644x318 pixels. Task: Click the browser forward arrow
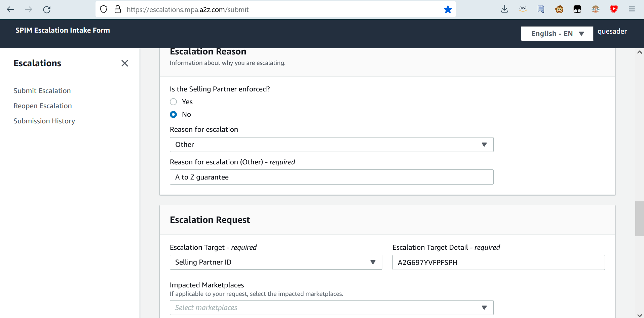pos(29,9)
